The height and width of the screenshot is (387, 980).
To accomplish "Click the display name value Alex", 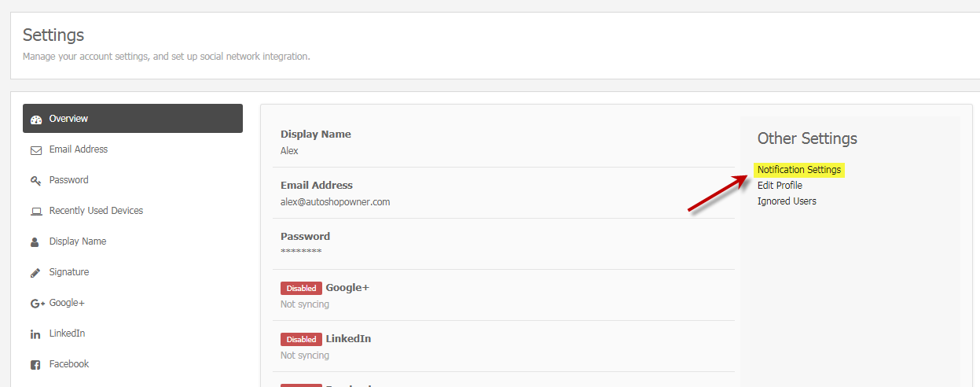I will pos(289,151).
